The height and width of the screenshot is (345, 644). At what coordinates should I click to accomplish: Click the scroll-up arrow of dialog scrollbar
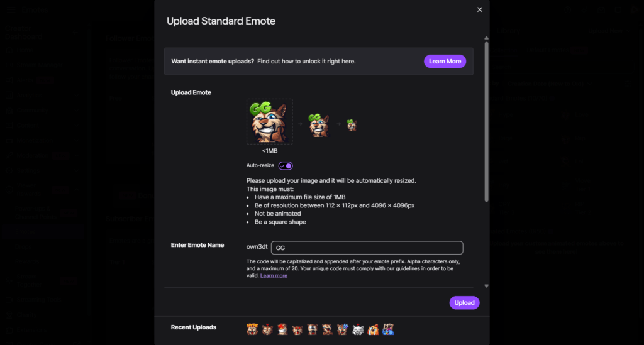tap(486, 38)
